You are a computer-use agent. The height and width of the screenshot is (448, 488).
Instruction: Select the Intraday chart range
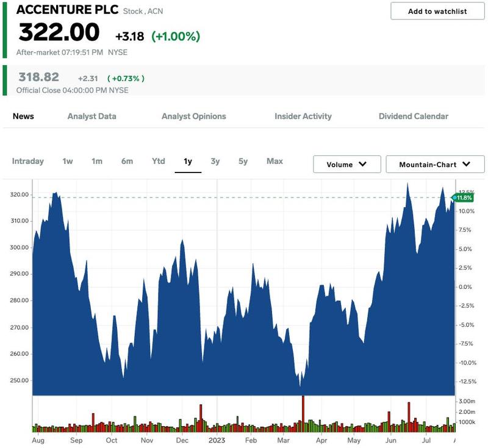pyautogui.click(x=27, y=161)
